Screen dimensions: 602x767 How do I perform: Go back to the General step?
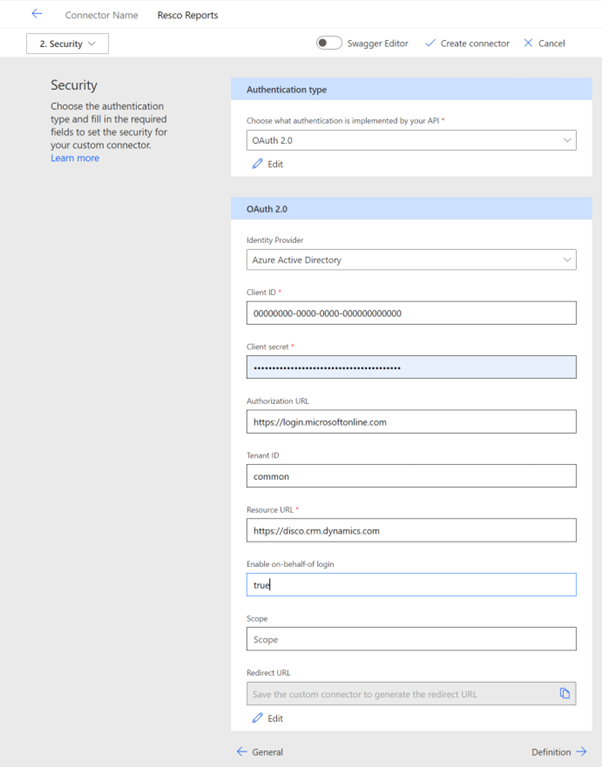coord(260,752)
